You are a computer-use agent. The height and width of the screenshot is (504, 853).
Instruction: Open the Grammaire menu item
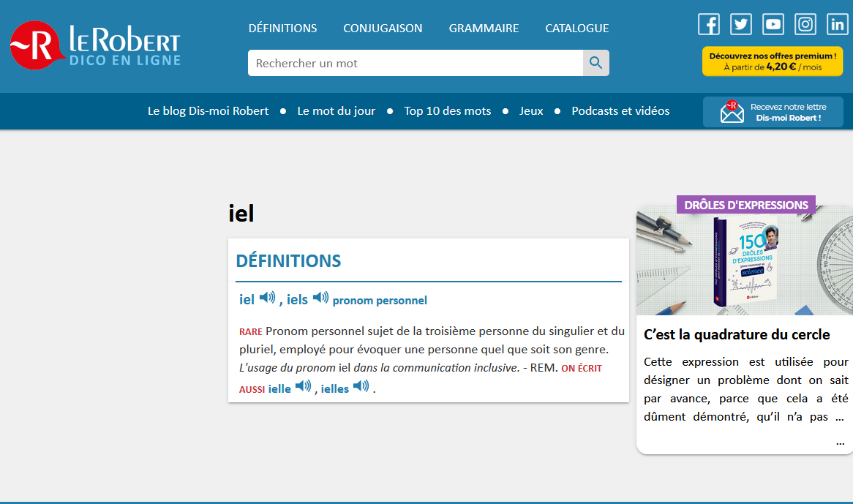point(484,29)
